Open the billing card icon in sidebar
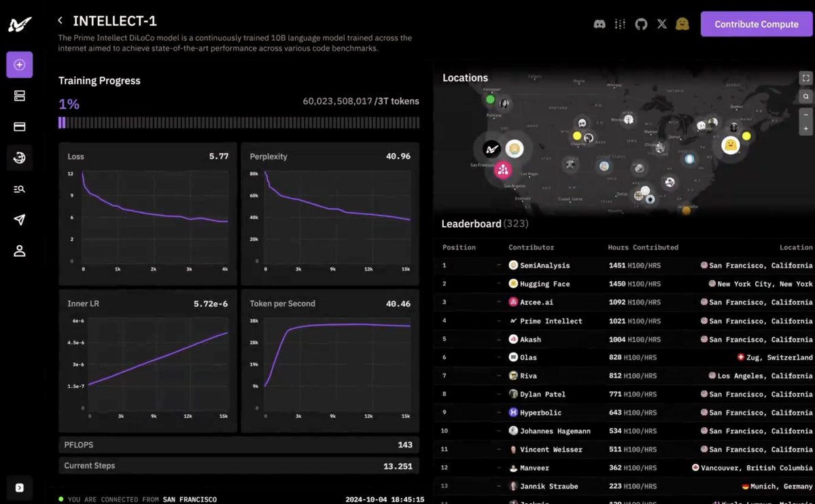 pyautogui.click(x=20, y=127)
